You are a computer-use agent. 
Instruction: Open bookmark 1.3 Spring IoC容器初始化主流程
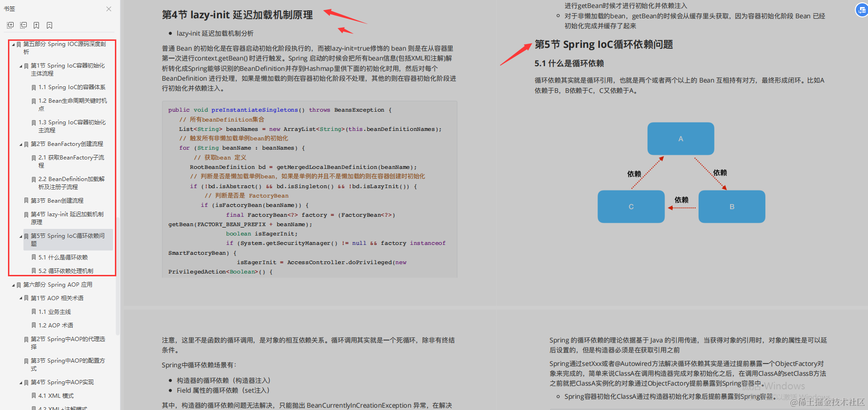(x=72, y=126)
